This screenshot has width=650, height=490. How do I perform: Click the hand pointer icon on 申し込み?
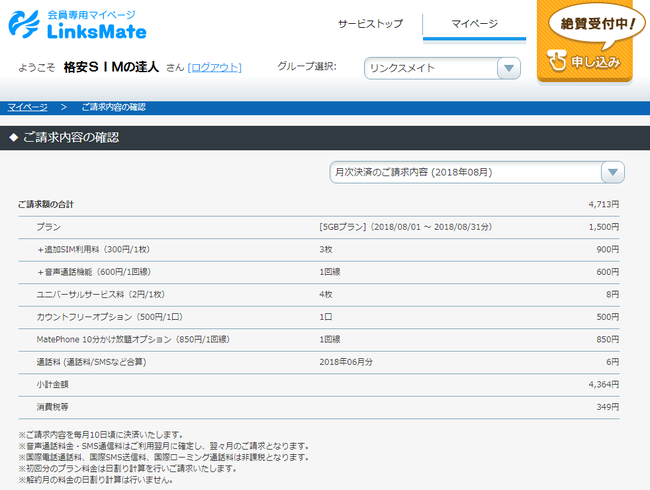pos(558,63)
